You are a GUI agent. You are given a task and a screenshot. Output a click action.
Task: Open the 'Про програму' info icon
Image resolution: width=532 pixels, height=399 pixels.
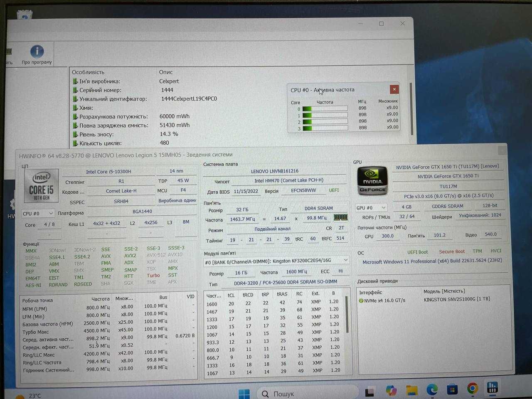point(37,52)
